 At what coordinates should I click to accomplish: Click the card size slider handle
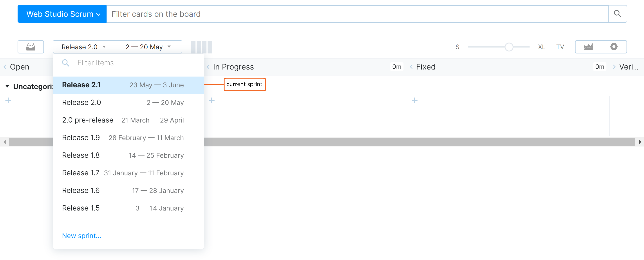point(509,47)
